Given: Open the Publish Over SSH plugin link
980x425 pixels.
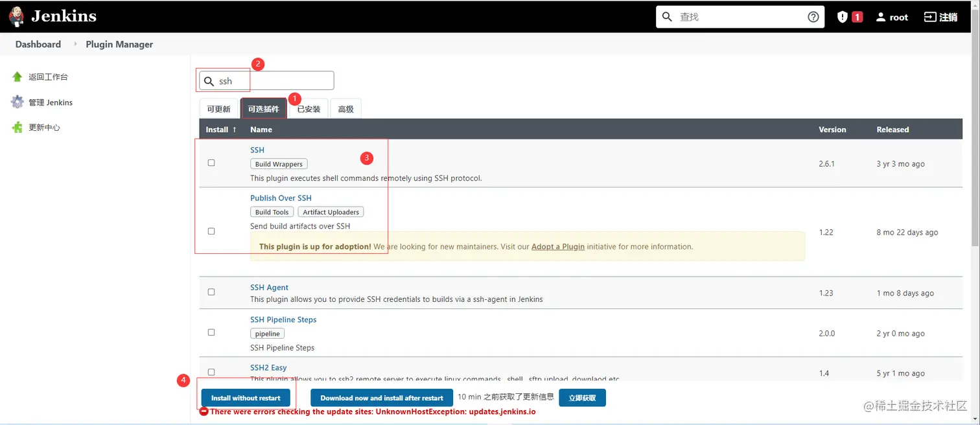Looking at the screenshot, I should (281, 198).
